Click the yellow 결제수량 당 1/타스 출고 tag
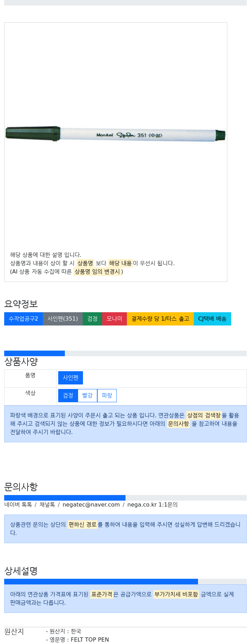This screenshot has width=251, height=644. pos(160,319)
